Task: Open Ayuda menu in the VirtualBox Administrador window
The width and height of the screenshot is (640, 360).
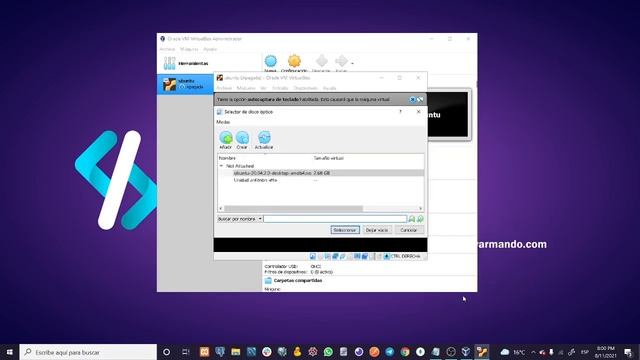Action: coord(210,49)
